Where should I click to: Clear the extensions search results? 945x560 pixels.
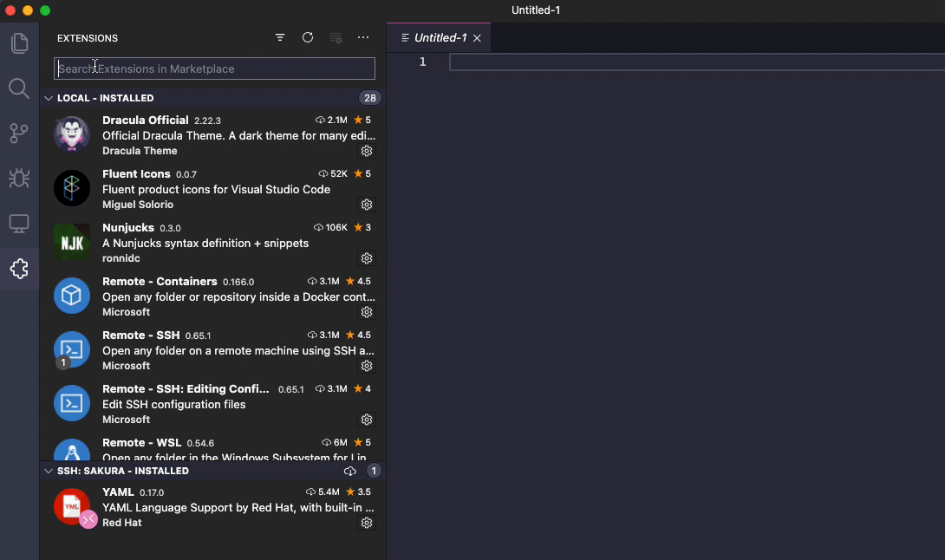pyautogui.click(x=336, y=37)
